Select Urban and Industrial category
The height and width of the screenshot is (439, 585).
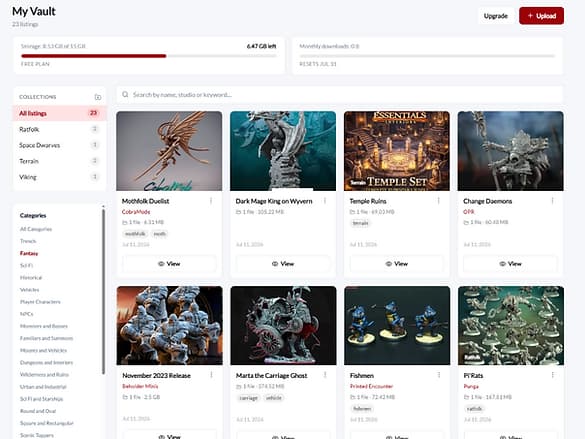(43, 387)
